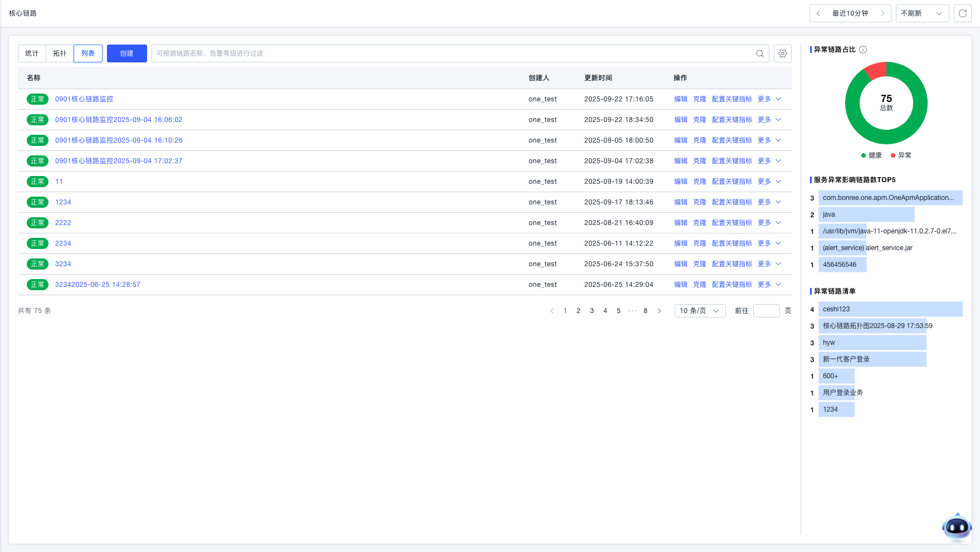
Task: Click the search magnifier icon
Action: point(759,53)
